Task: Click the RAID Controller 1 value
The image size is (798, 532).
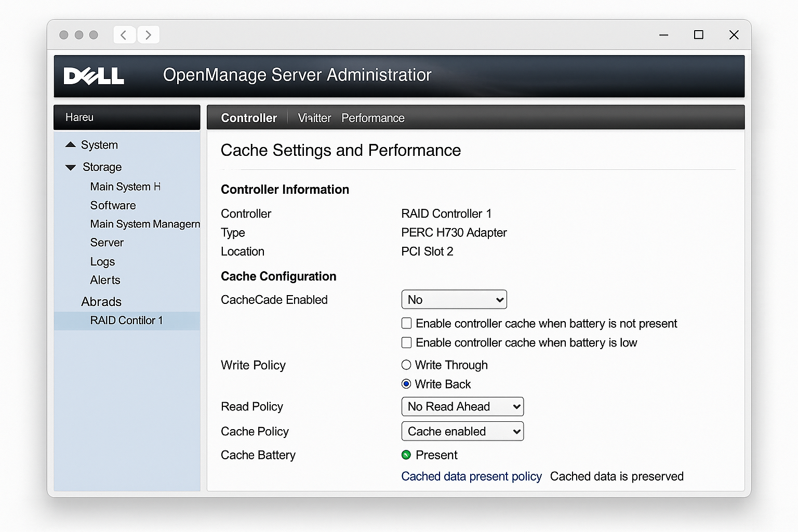Action: click(446, 214)
